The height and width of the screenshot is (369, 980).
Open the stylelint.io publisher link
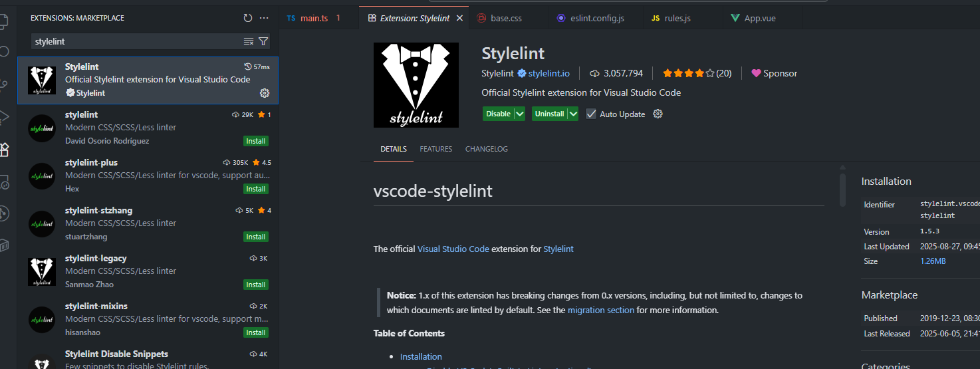549,73
